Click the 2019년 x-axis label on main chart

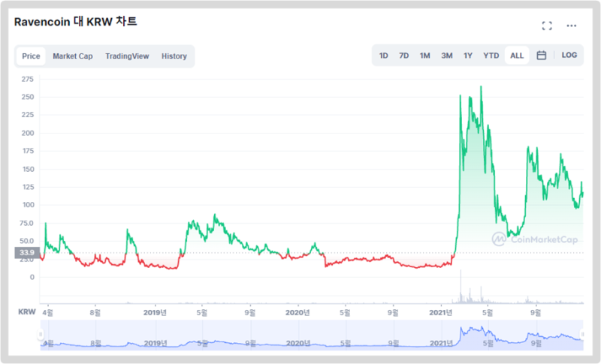[155, 313]
